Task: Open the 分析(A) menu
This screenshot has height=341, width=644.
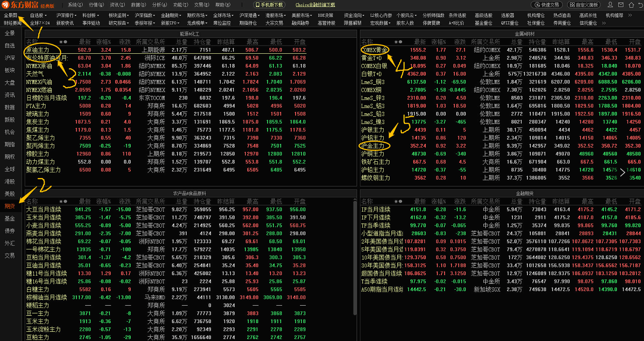Action: [x=160, y=5]
